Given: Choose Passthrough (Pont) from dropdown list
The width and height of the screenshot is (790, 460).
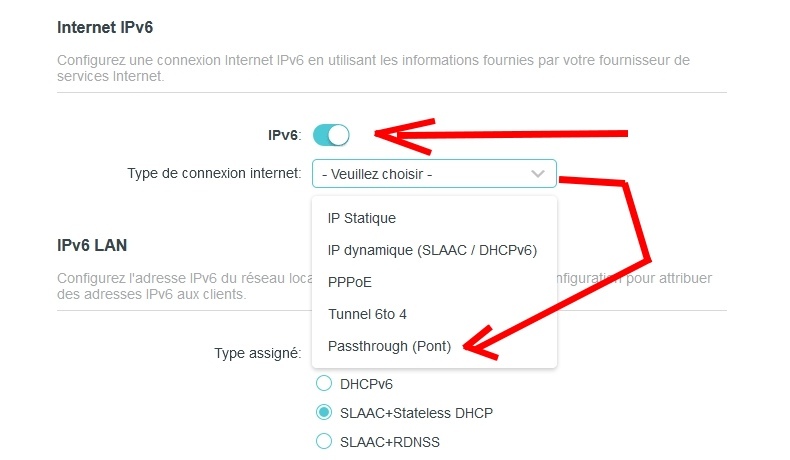Looking at the screenshot, I should point(390,347).
